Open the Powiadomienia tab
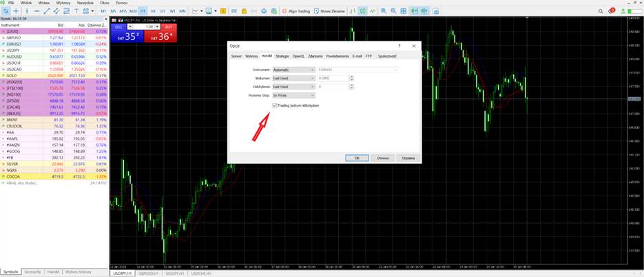This screenshot has height=277, width=644. tap(337, 56)
